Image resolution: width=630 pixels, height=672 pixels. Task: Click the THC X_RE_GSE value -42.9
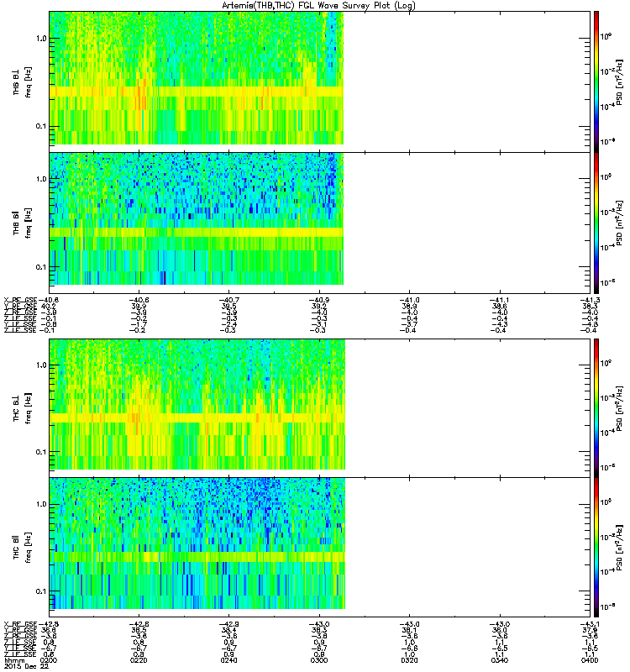tap(228, 624)
